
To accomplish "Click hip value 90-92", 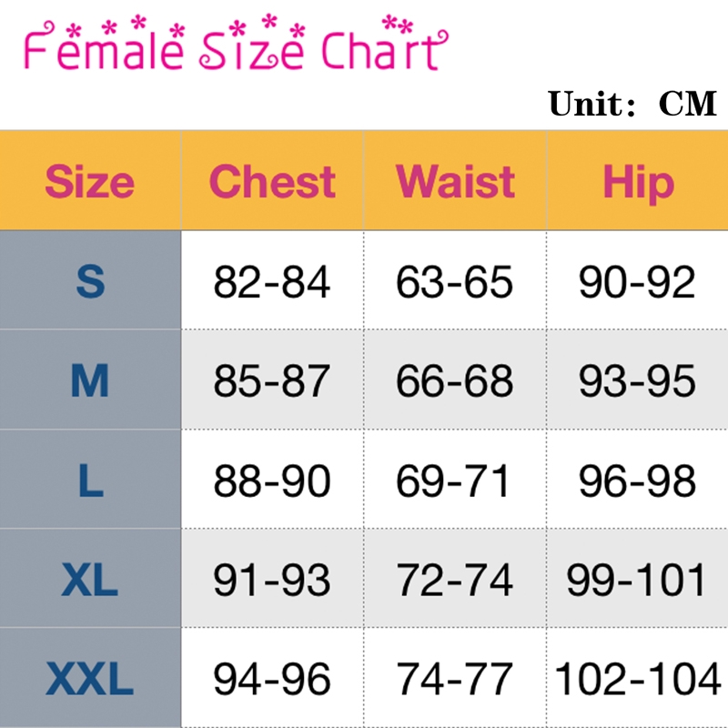I will 638,282.
